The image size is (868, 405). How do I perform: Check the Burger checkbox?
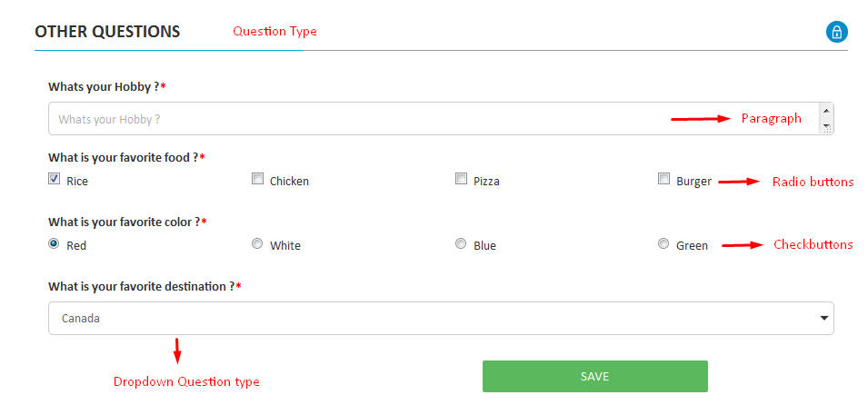(x=664, y=180)
